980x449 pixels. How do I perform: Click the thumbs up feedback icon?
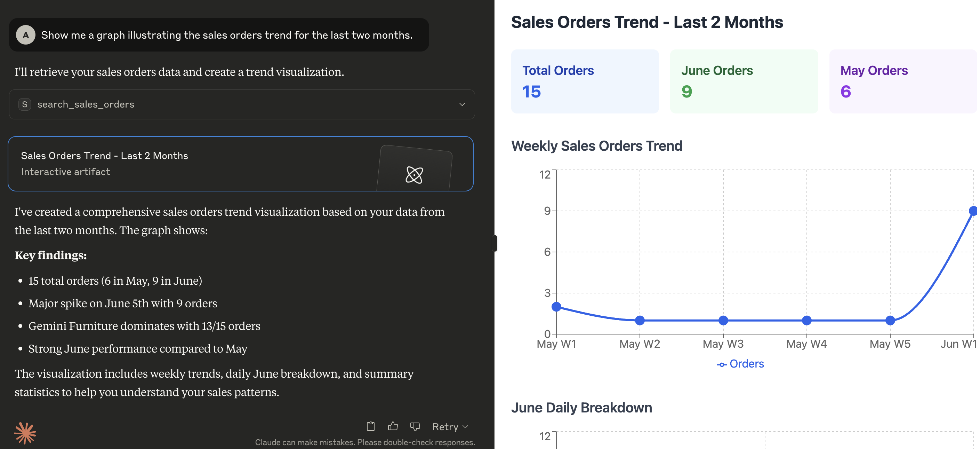pyautogui.click(x=393, y=426)
